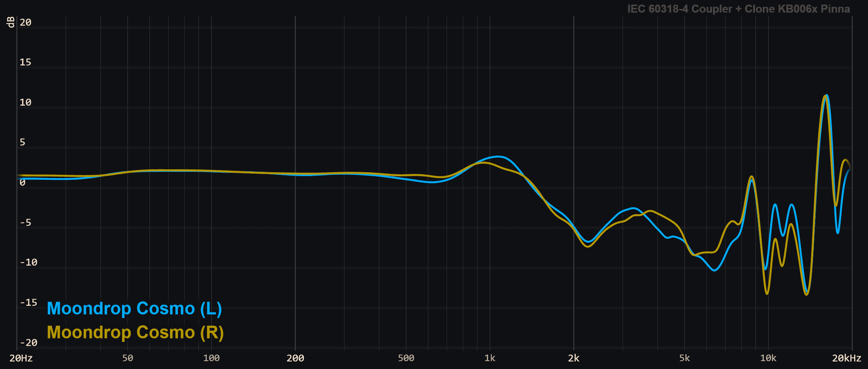Click the 10k frequency axis label
The height and width of the screenshot is (369, 868).
[768, 358]
